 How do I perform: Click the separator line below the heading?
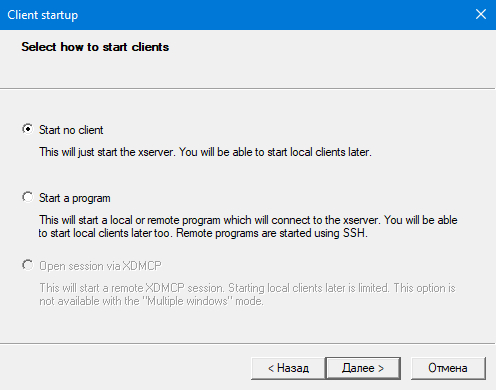coord(247,88)
